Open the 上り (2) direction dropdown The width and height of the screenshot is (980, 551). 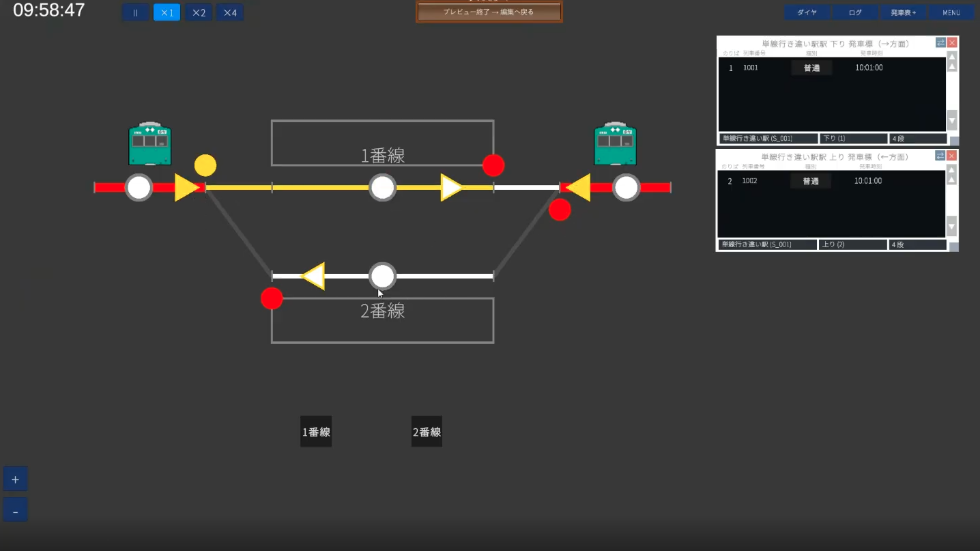(853, 244)
